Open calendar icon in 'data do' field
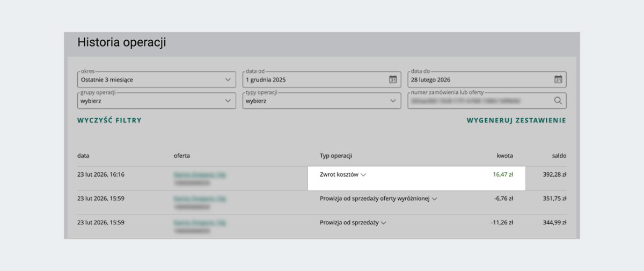Viewport: 644px width, 271px height. point(558,80)
